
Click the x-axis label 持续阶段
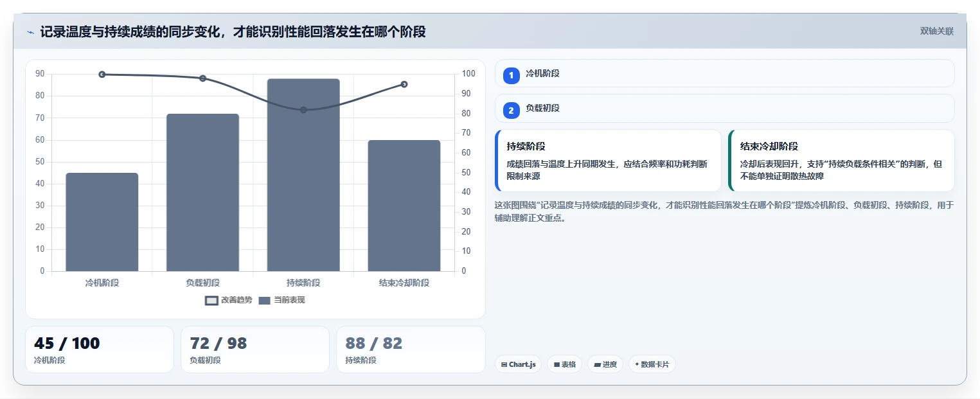pos(303,283)
